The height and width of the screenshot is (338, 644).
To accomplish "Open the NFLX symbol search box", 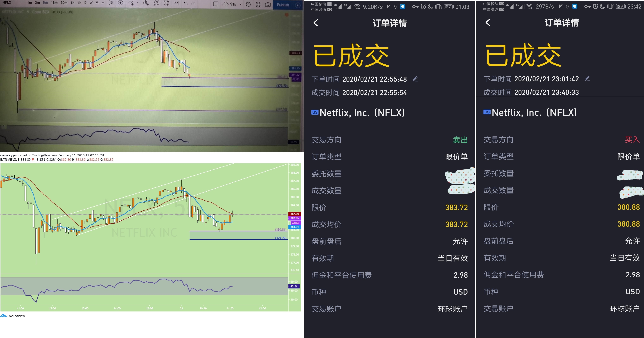I will coord(7,3).
